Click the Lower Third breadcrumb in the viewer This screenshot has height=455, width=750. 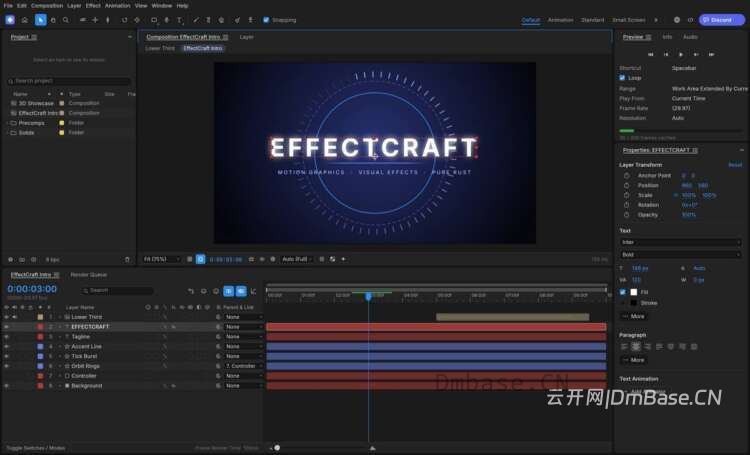click(160, 48)
